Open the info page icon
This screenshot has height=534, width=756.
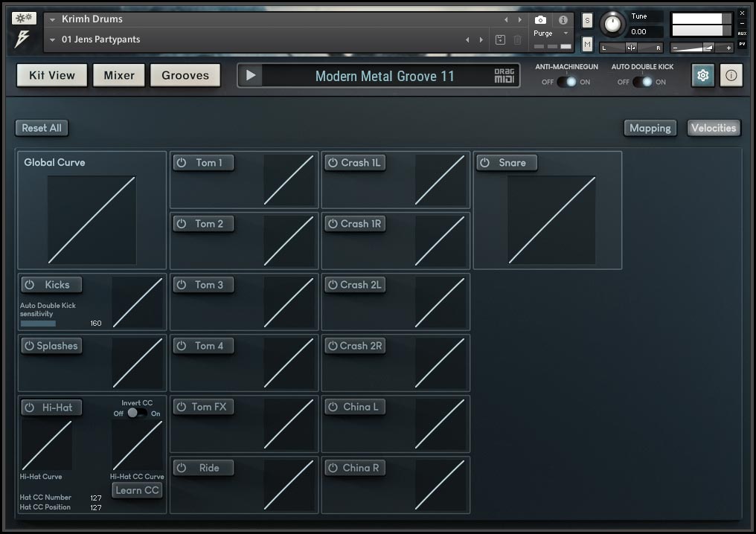click(731, 76)
